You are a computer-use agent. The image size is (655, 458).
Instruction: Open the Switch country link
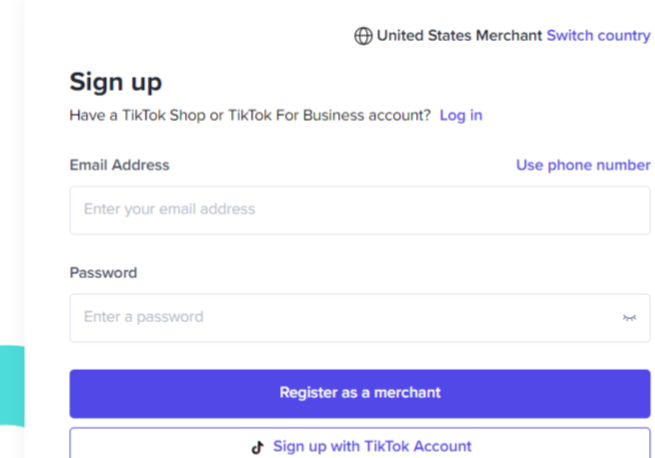(598, 36)
